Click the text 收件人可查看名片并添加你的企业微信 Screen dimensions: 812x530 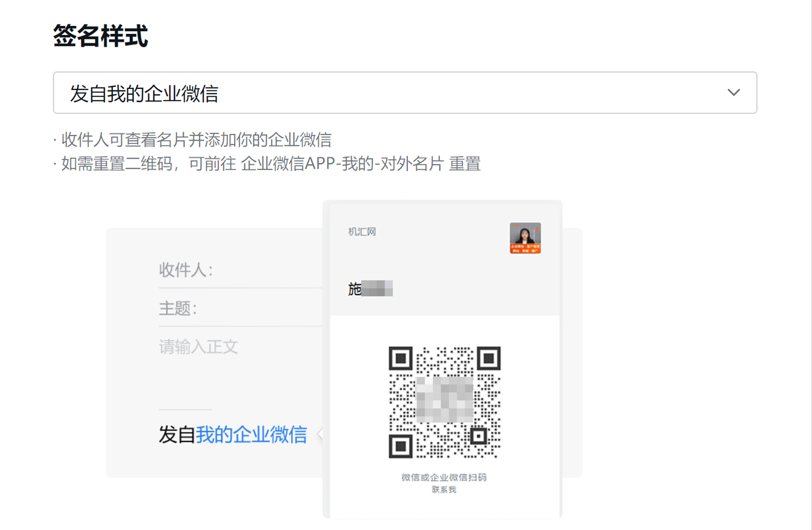[x=196, y=140]
